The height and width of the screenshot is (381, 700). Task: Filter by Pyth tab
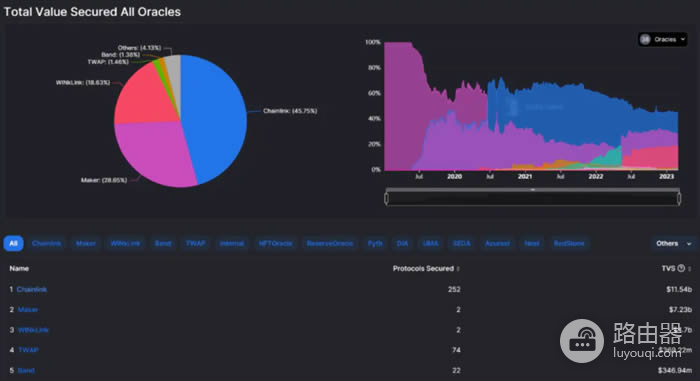pyautogui.click(x=375, y=243)
